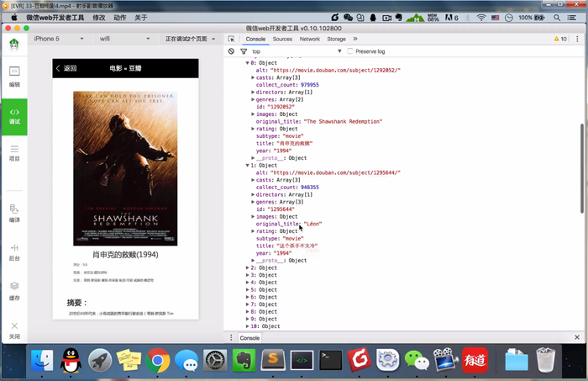Open the 编辑 (Edit) sidebar panel
The image size is (588, 381).
[x=14, y=76]
